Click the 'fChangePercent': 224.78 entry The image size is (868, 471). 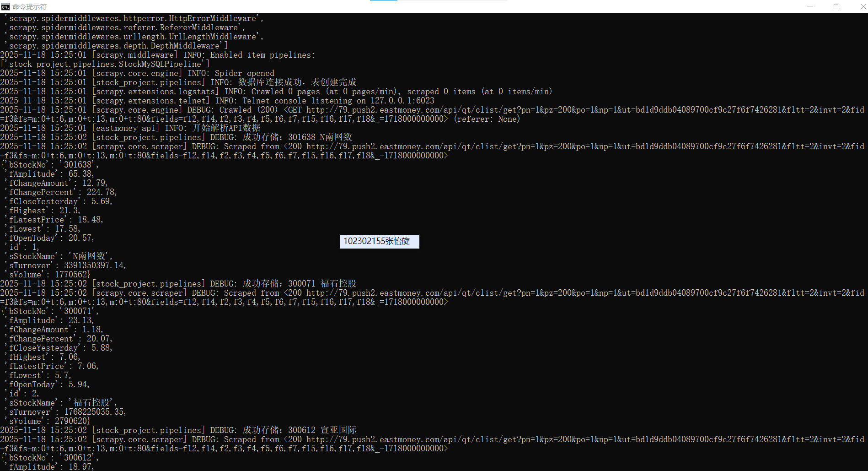[61, 192]
